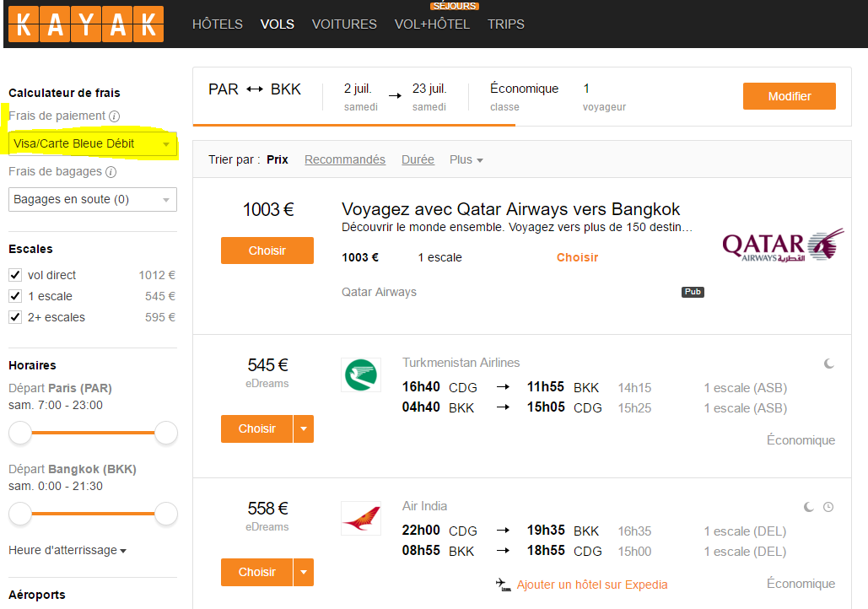Click the 1 voyageur field
The width and height of the screenshot is (868, 609).
click(604, 96)
